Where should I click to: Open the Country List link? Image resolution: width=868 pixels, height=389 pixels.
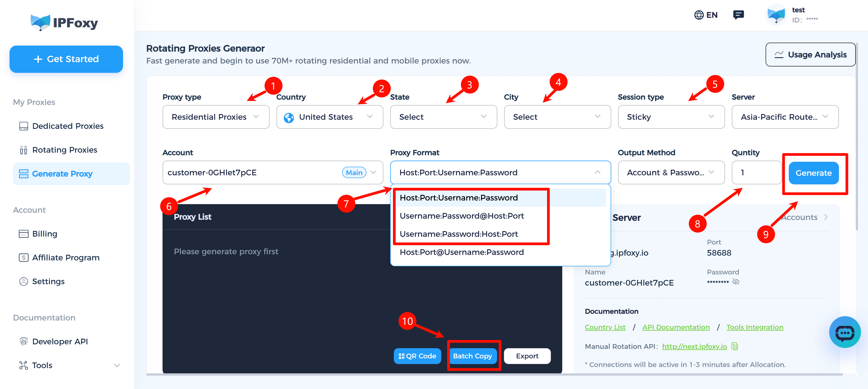(x=605, y=327)
